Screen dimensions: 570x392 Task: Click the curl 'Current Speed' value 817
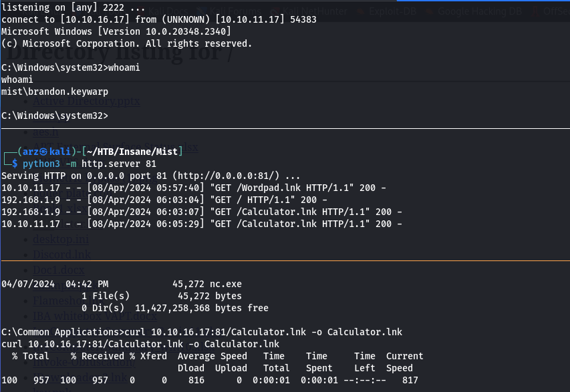coord(410,380)
